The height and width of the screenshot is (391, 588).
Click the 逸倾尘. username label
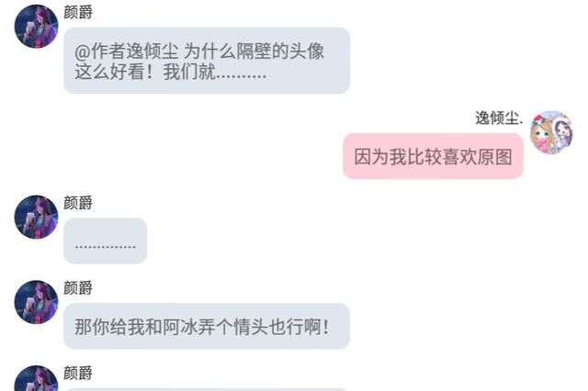(x=499, y=118)
